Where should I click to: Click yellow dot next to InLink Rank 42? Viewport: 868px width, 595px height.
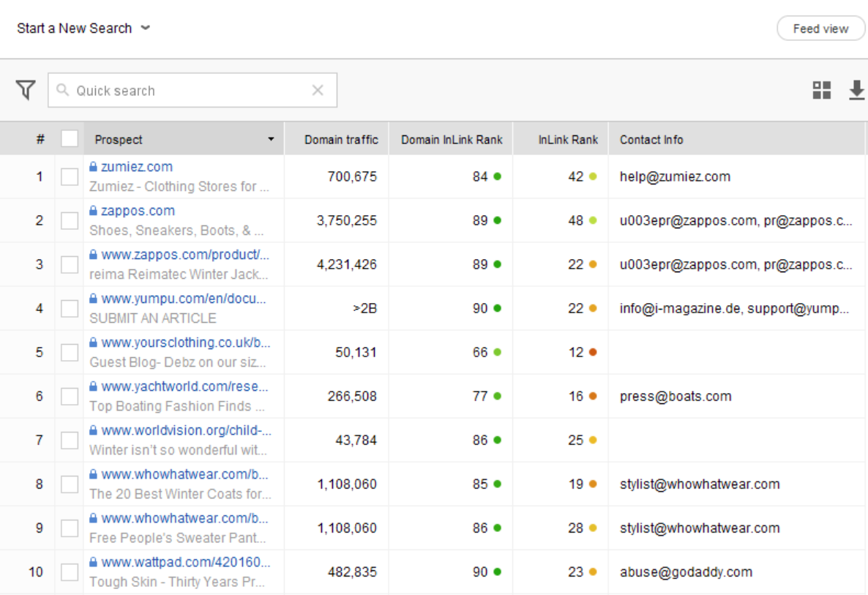coord(593,176)
